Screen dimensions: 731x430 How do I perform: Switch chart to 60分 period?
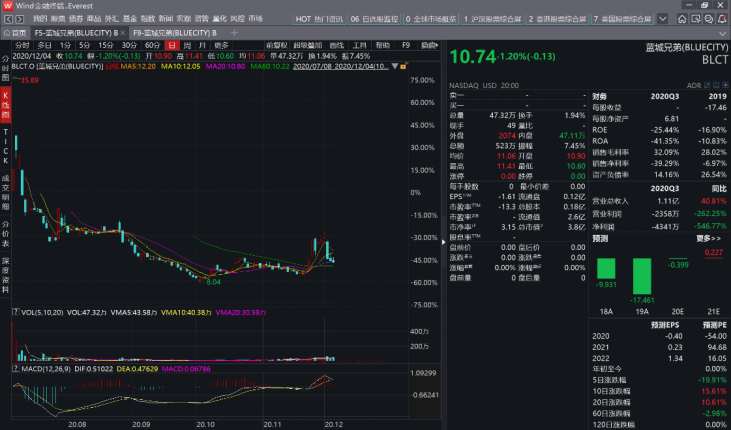(152, 45)
